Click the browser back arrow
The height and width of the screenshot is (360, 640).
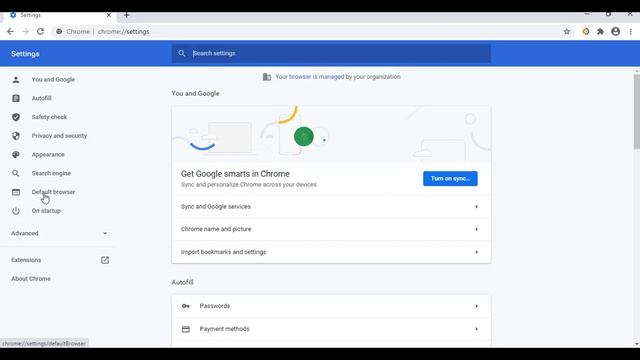pos(10,31)
